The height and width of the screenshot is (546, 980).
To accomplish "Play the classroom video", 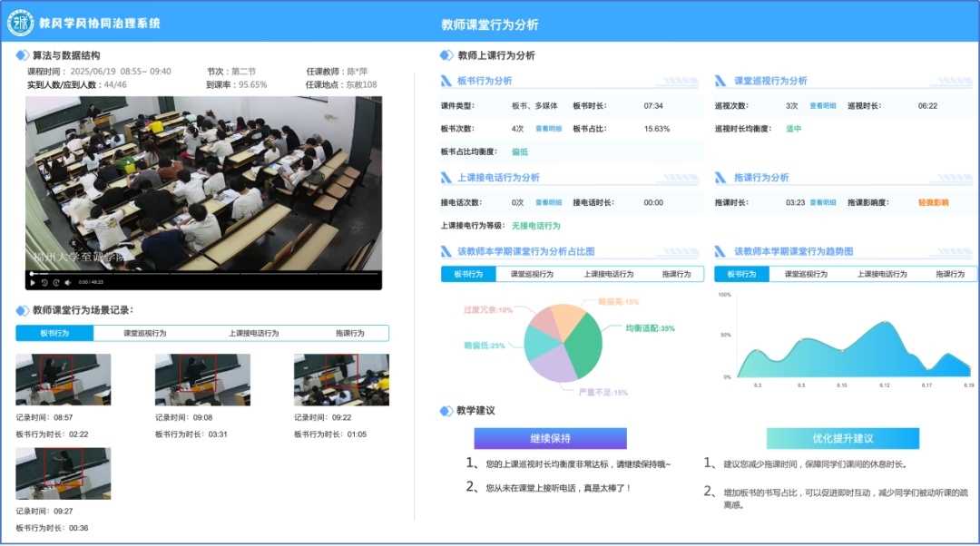I will 33,282.
